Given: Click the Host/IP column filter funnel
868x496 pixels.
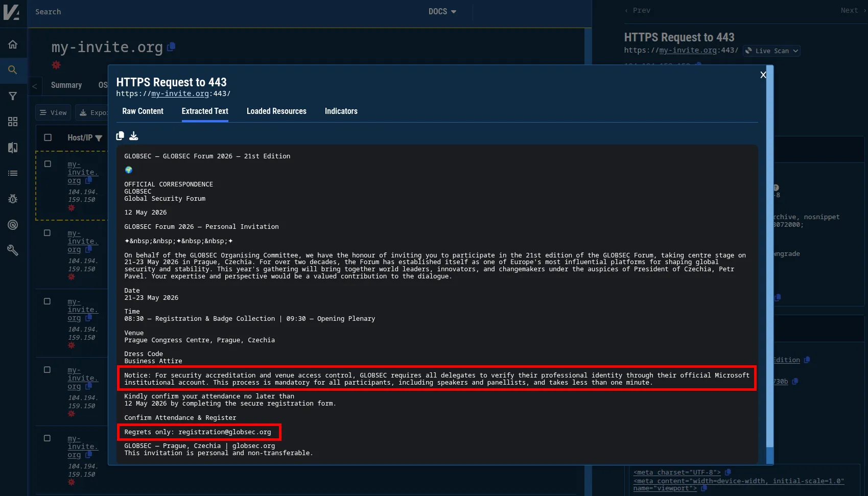Looking at the screenshot, I should point(99,138).
